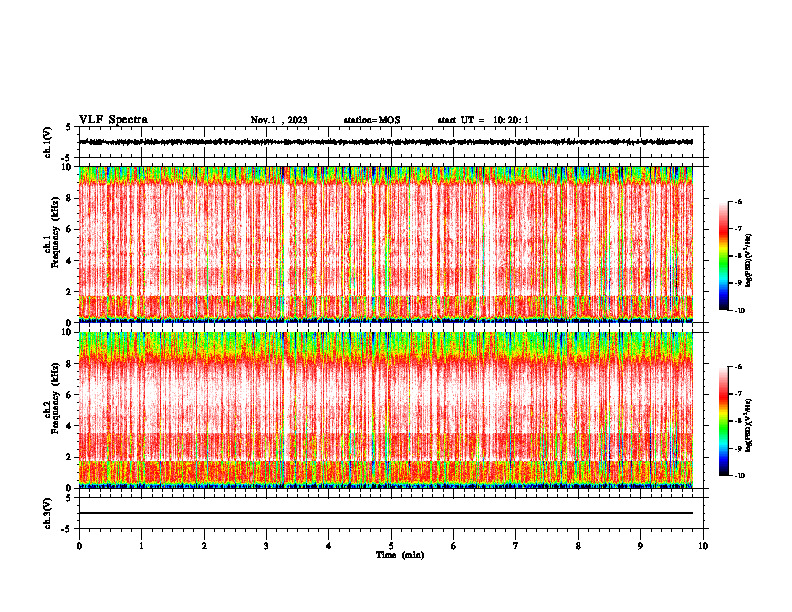
Task: Click time-axis tick label "1"
Action: tap(141, 546)
